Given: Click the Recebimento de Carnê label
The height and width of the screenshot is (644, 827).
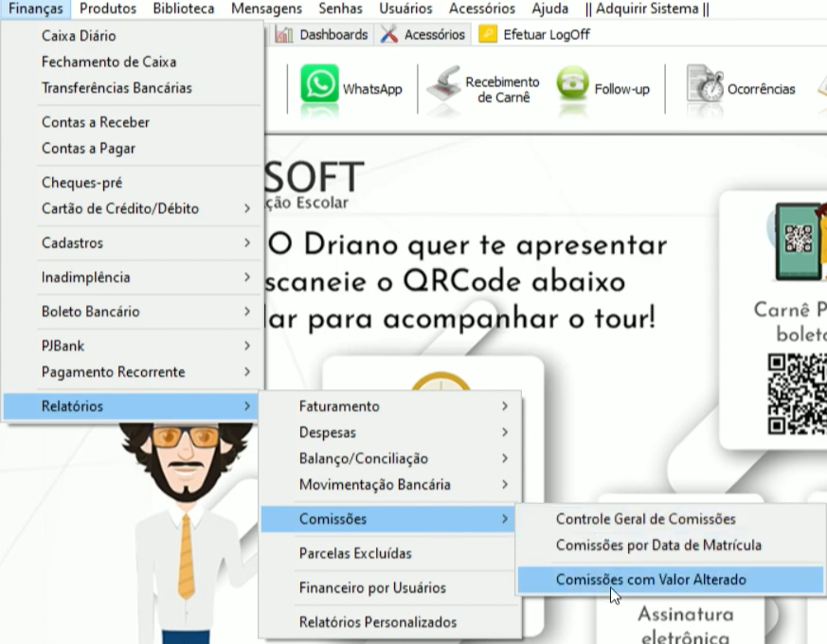Looking at the screenshot, I should (x=502, y=90).
